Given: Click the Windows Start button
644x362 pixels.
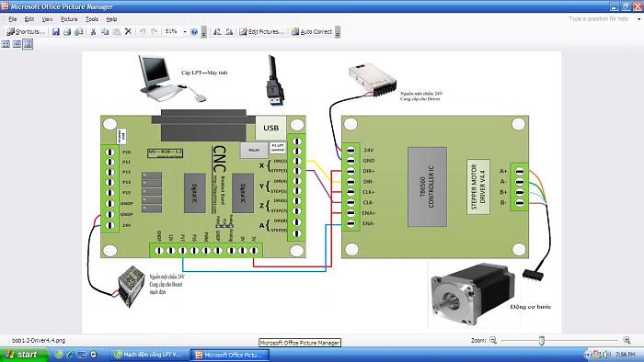Looking at the screenshot, I should [x=23, y=355].
